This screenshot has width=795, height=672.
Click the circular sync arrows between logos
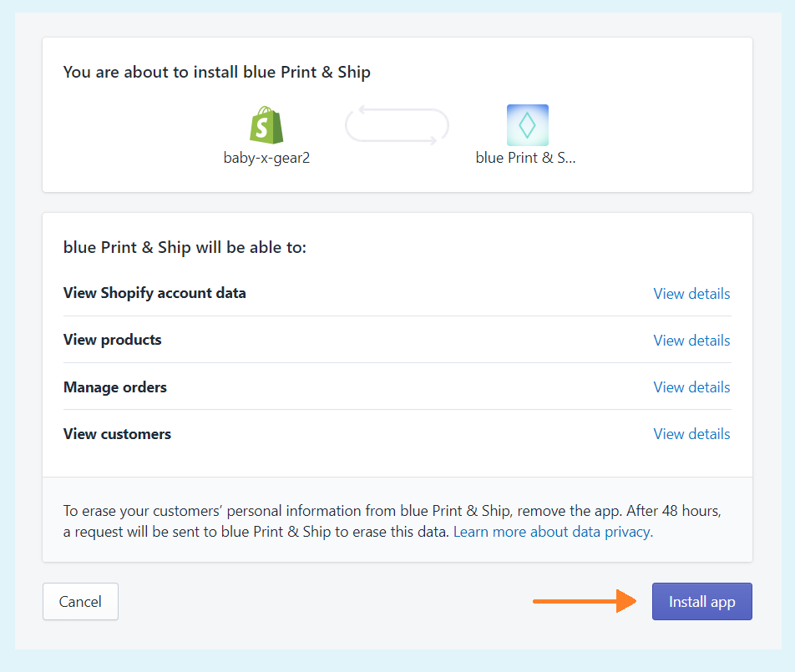pos(397,126)
